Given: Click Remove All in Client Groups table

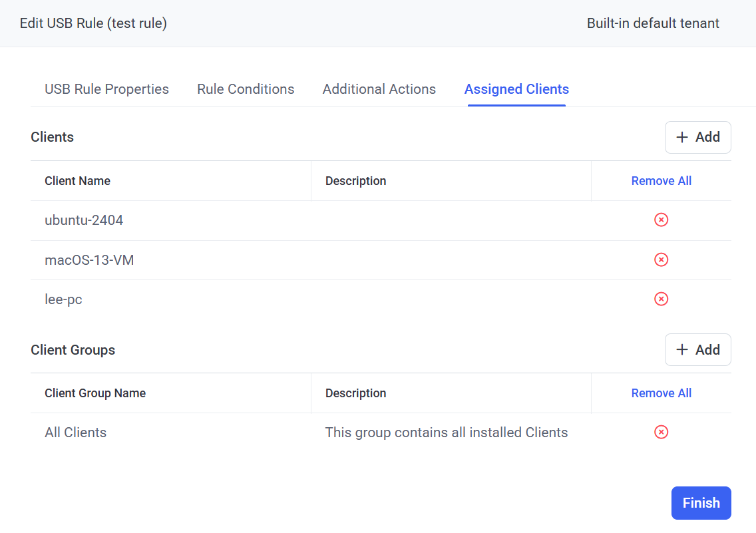Looking at the screenshot, I should coord(661,393).
